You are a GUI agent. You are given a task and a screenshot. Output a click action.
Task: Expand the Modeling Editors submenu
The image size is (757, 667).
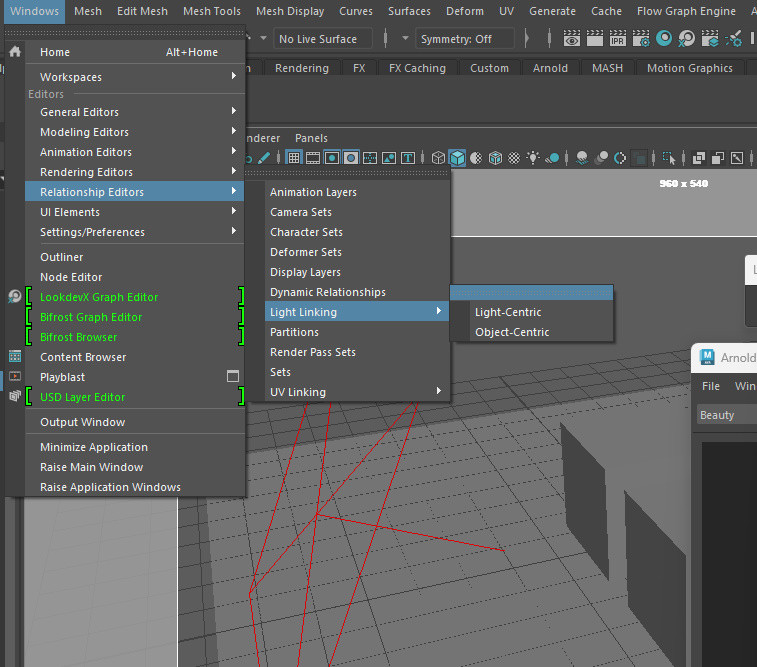tap(135, 132)
